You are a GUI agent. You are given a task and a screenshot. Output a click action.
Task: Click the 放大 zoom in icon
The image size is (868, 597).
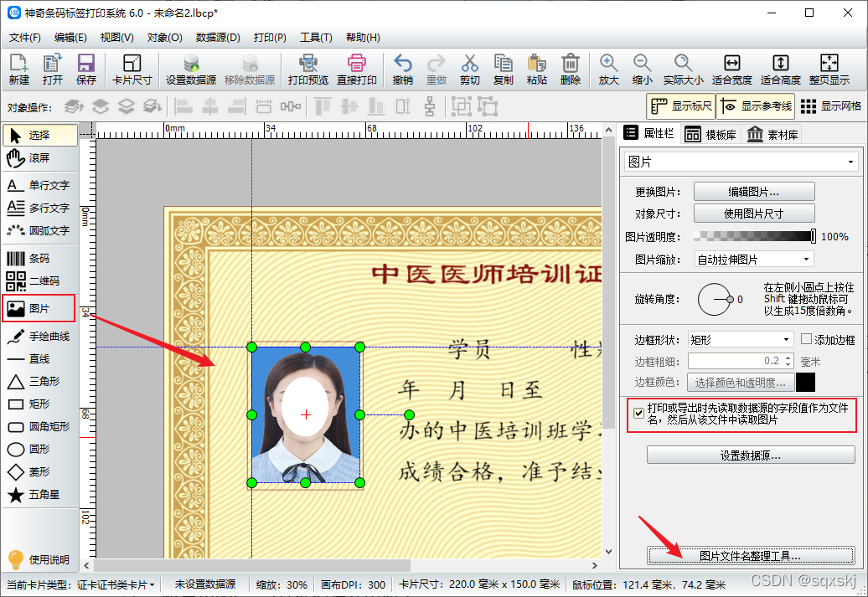click(x=609, y=69)
